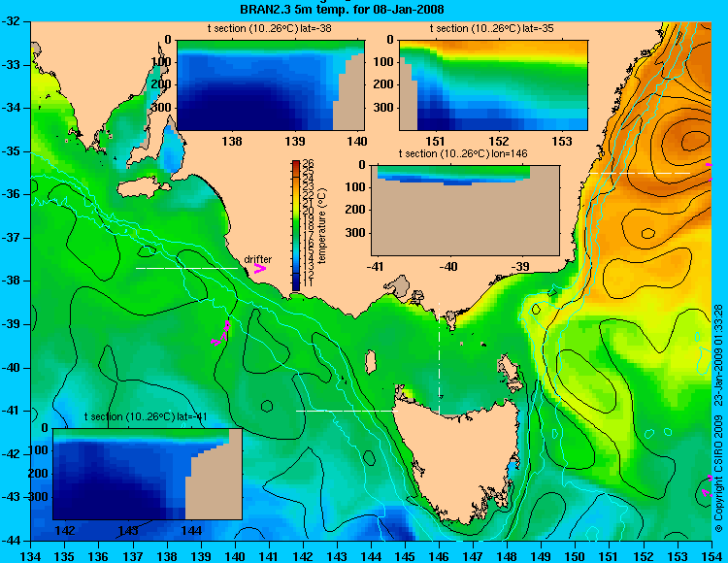
Task: Click the main y-axis latitude label '-44'
Action: [x=11, y=541]
